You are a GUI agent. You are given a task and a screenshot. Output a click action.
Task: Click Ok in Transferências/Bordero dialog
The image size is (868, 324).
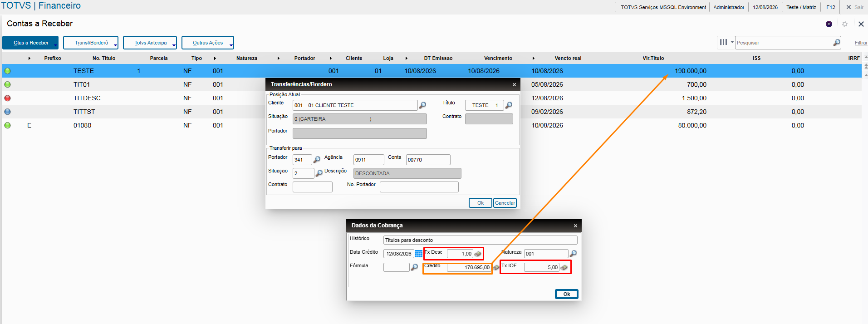click(x=480, y=203)
